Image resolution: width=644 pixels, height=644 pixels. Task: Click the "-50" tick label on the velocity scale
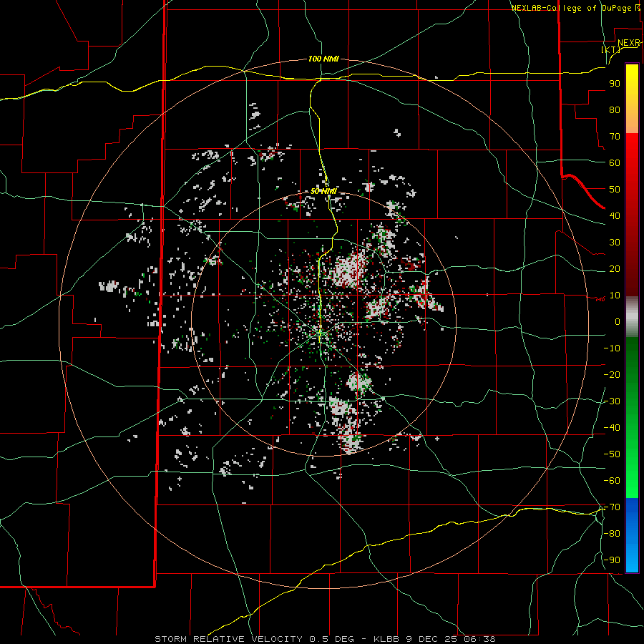pos(612,454)
